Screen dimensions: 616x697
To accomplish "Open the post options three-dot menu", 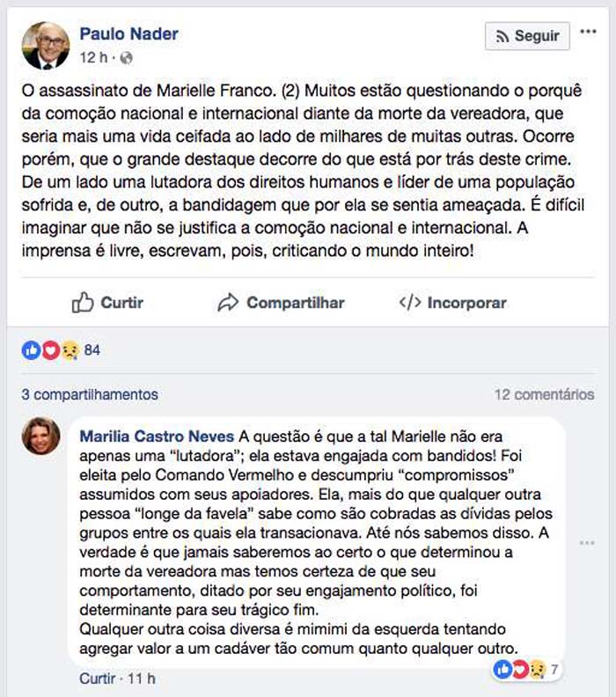I will pos(588,32).
